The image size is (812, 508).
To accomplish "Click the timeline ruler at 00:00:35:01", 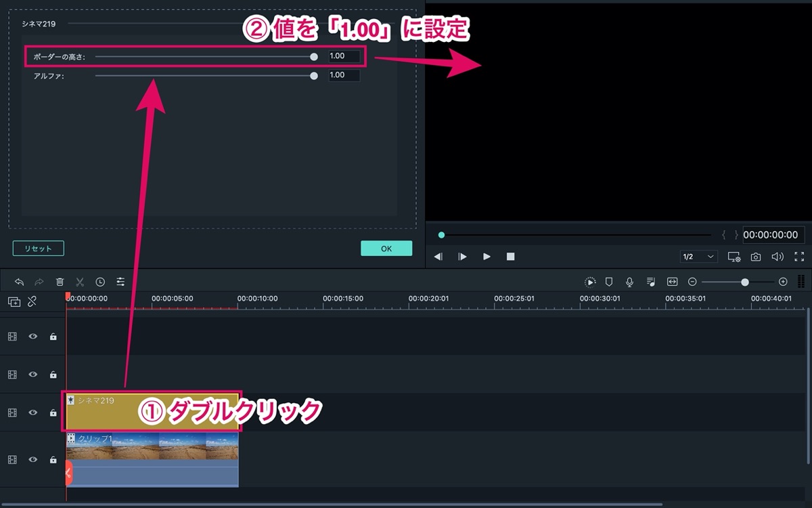I will click(686, 298).
